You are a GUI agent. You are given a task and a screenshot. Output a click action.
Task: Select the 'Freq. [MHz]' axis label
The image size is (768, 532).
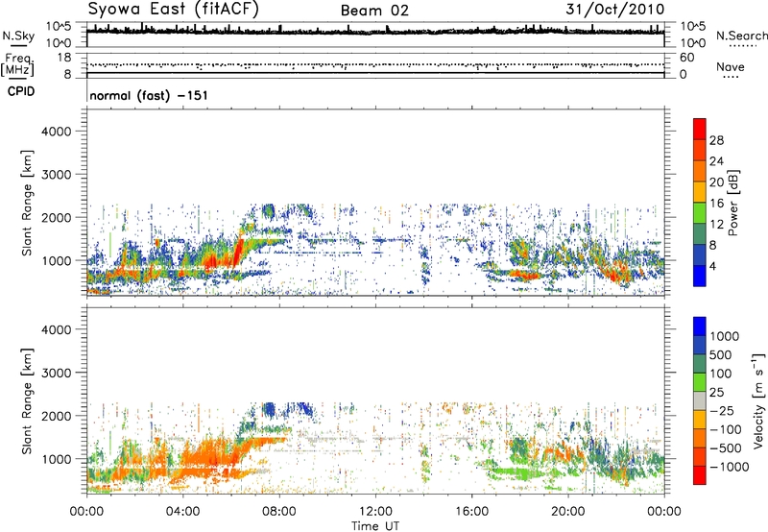click(x=17, y=65)
